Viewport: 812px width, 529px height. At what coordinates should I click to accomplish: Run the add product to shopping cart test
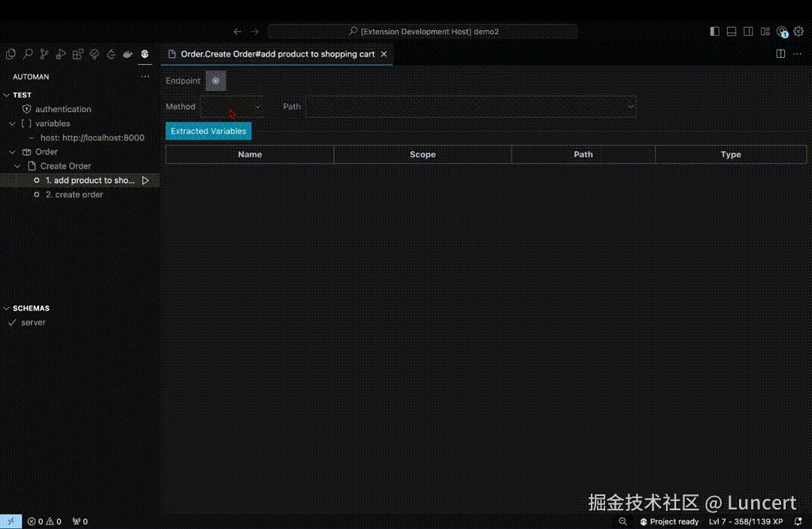[146, 180]
